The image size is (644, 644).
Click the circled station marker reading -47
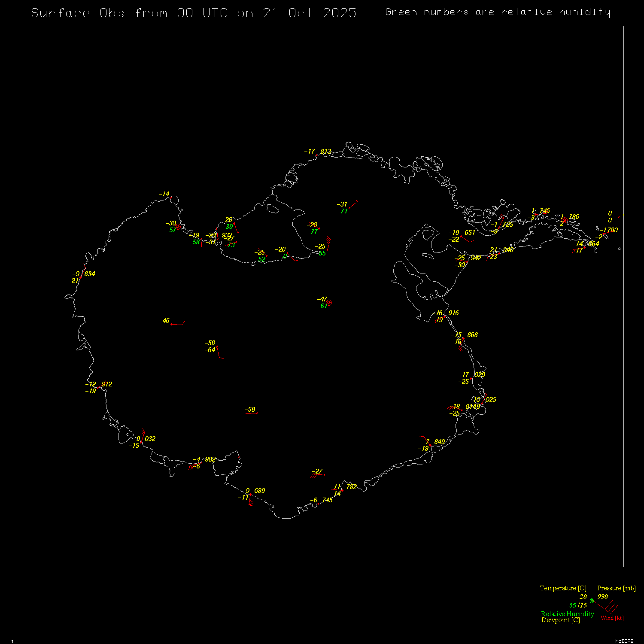[329, 303]
